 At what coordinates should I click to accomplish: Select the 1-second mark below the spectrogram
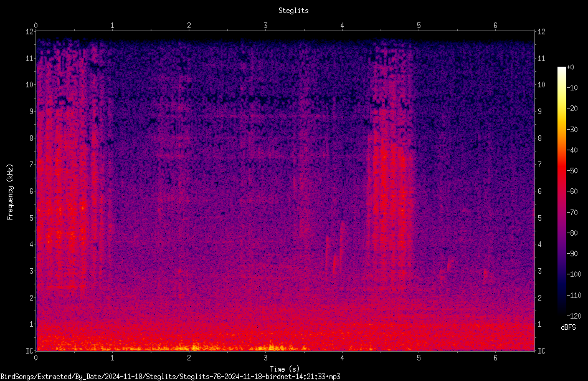(112, 358)
